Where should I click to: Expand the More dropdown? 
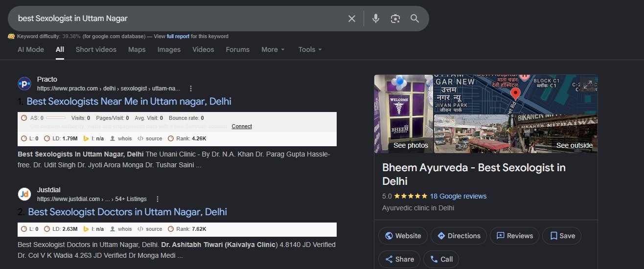[x=273, y=49]
